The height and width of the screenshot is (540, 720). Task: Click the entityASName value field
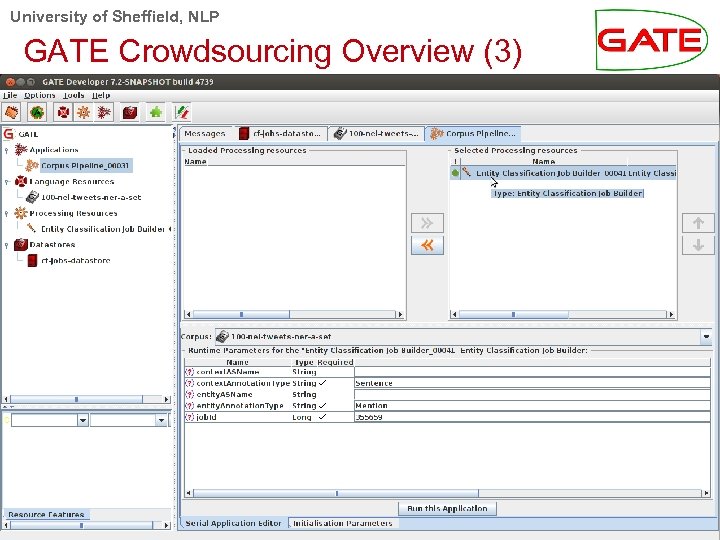tap(532, 394)
